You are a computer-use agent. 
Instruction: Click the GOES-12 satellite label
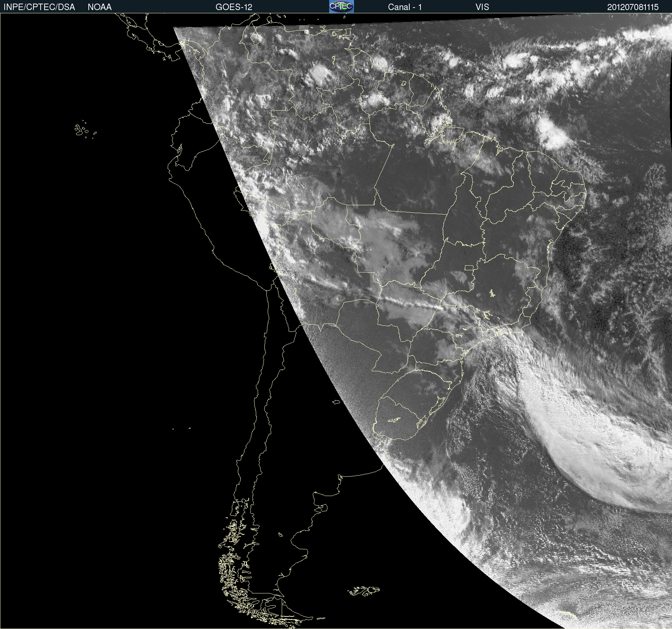pos(234,7)
